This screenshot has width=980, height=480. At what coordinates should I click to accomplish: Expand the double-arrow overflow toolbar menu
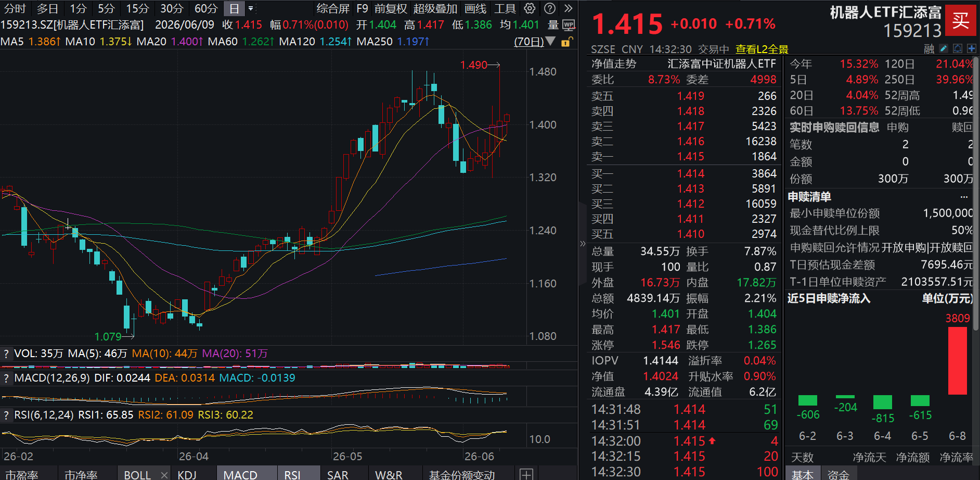tap(569, 8)
